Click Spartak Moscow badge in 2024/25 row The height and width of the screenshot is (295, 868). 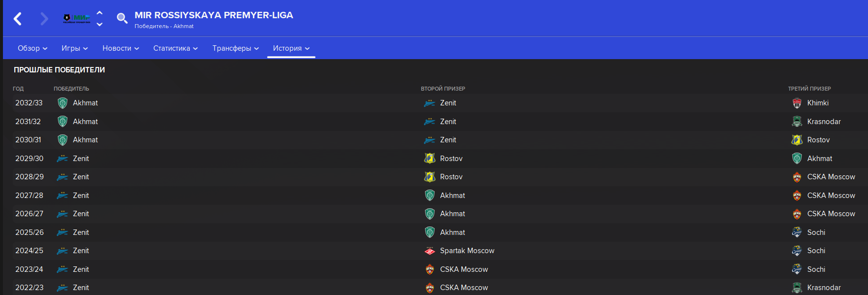tap(430, 251)
